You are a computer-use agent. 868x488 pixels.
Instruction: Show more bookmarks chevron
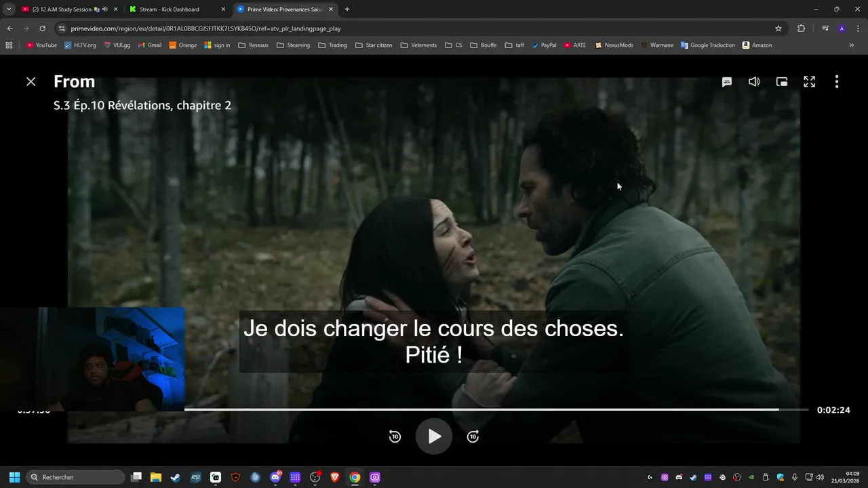click(x=852, y=45)
